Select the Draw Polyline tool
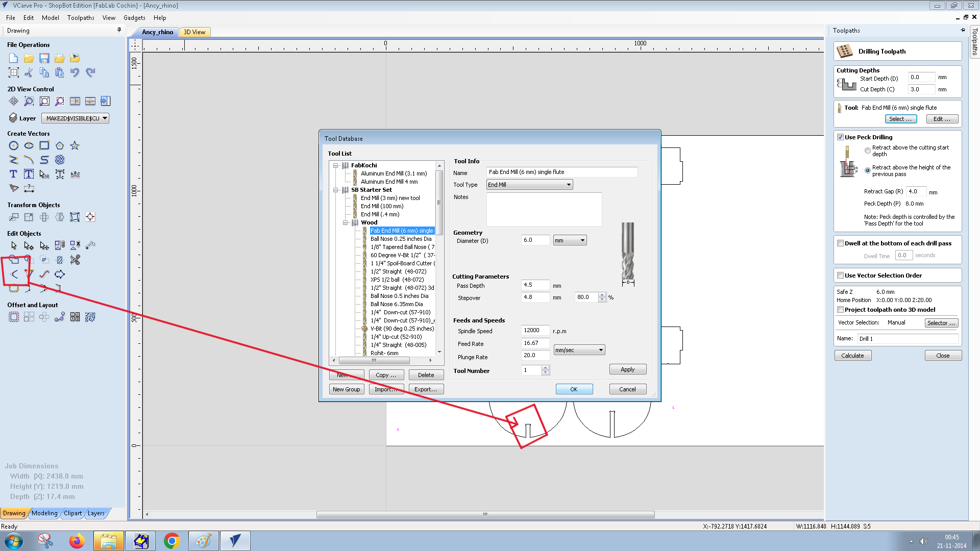The image size is (980, 551). (14, 160)
